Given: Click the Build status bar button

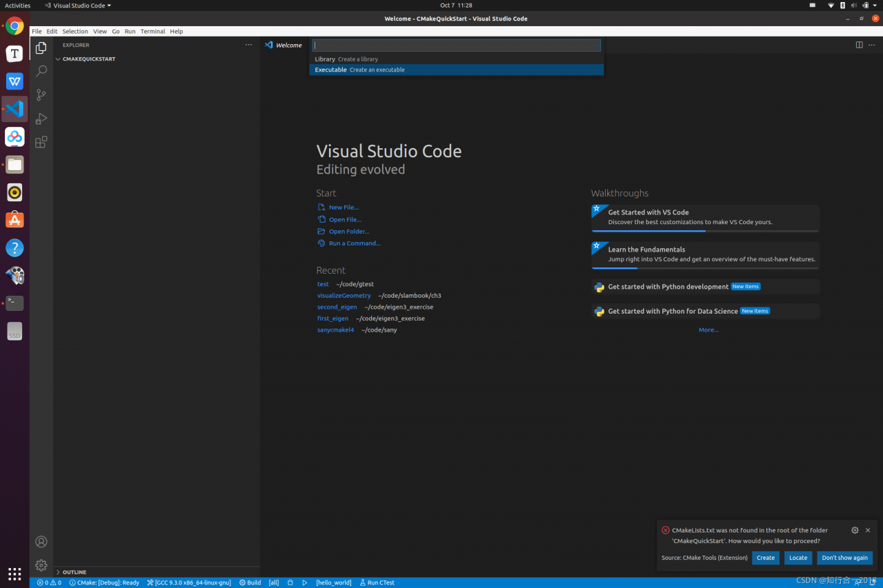Looking at the screenshot, I should pyautogui.click(x=250, y=582).
